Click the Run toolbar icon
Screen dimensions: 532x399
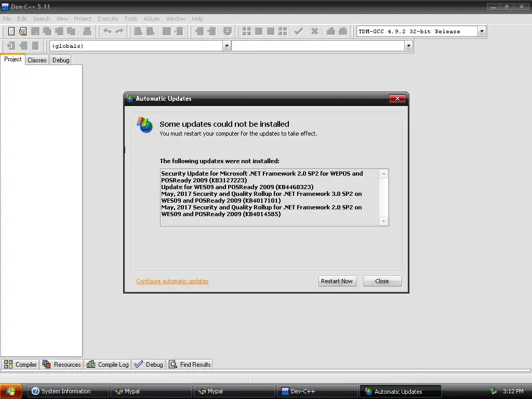(259, 31)
